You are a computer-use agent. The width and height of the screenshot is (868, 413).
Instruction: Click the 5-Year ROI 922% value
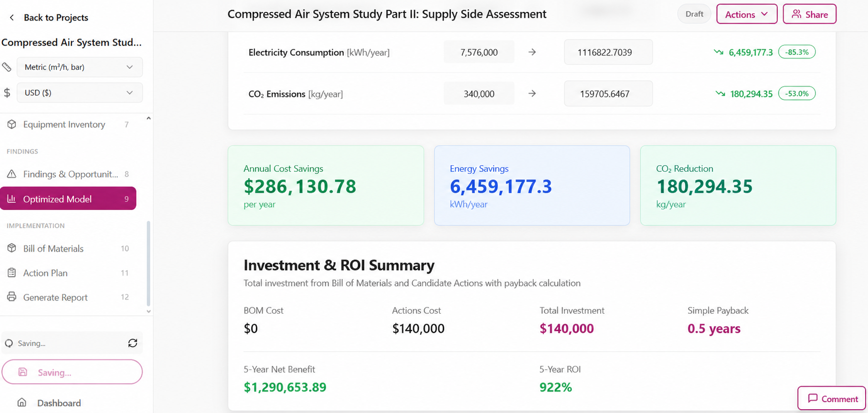(x=556, y=387)
